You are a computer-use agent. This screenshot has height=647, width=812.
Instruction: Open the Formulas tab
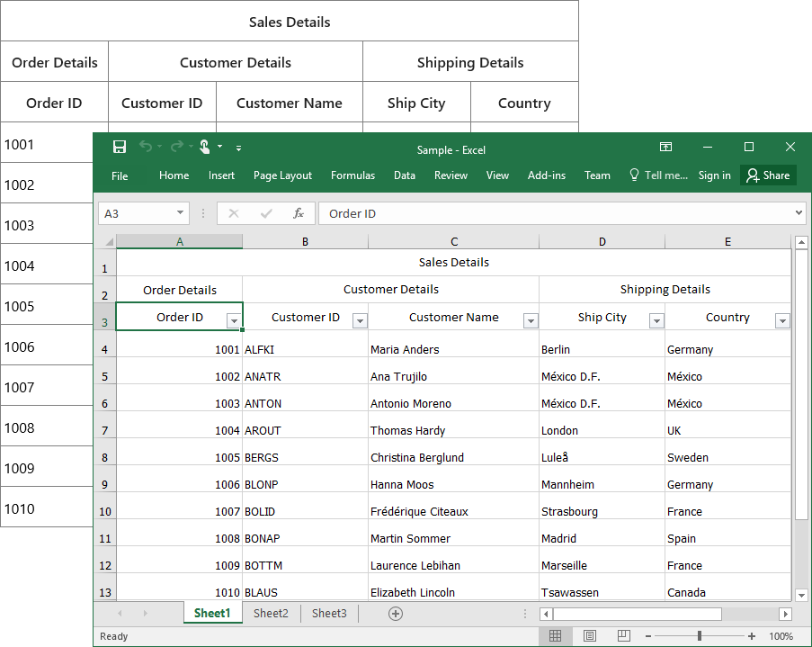(352, 175)
